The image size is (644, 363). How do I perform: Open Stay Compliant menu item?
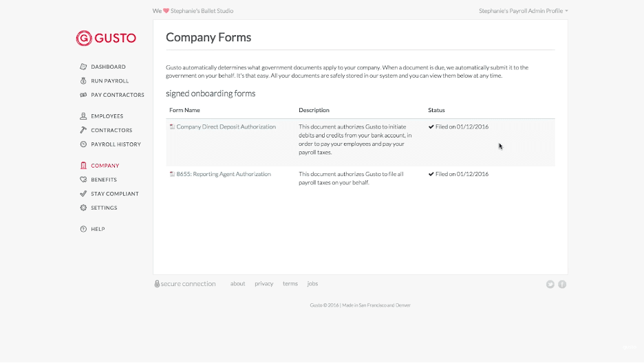(115, 194)
